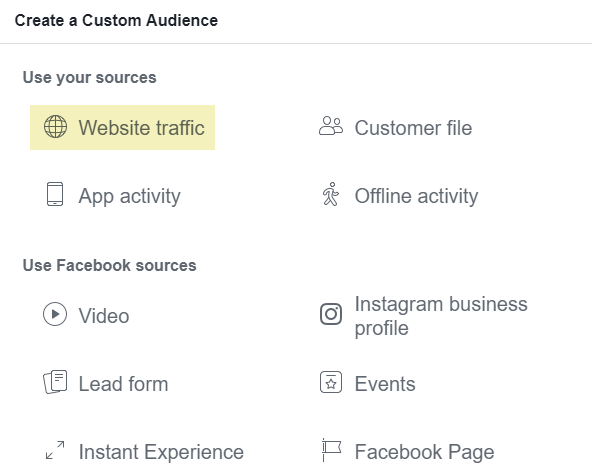Select the Website traffic option label
The height and width of the screenshot is (476, 592).
coord(142,128)
